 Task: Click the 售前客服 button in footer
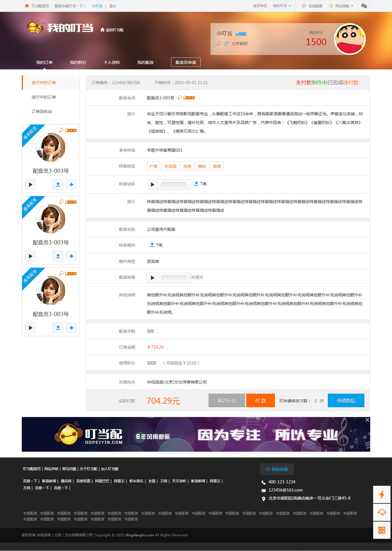click(277, 469)
